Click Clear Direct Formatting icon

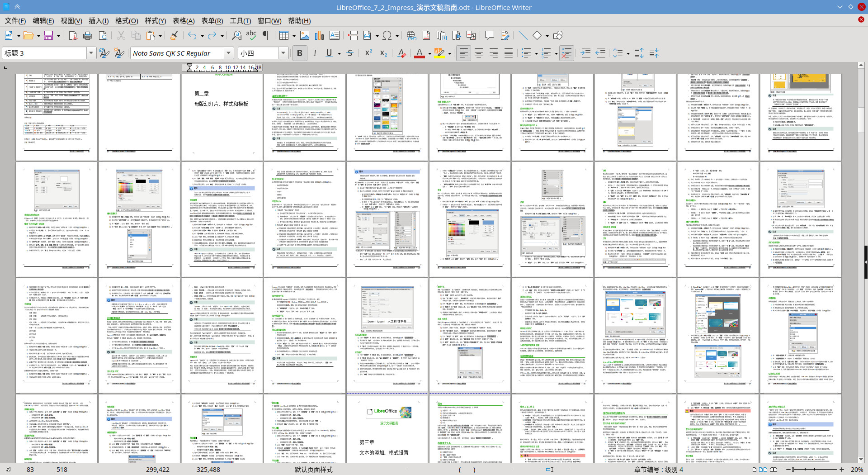coord(401,53)
